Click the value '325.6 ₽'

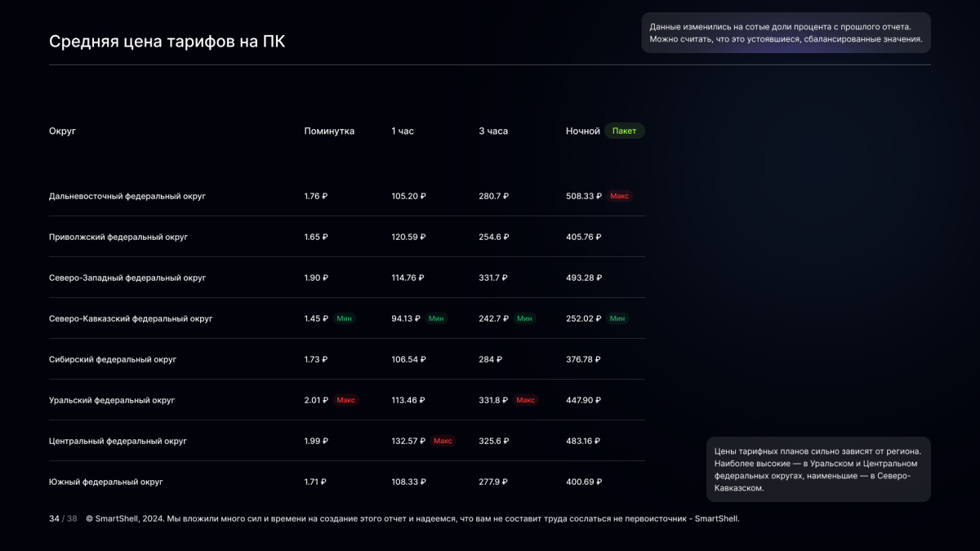coord(494,442)
